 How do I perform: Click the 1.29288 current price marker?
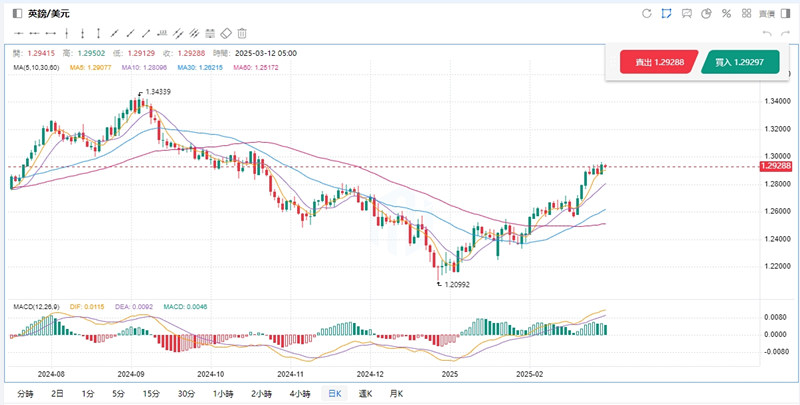click(x=775, y=167)
